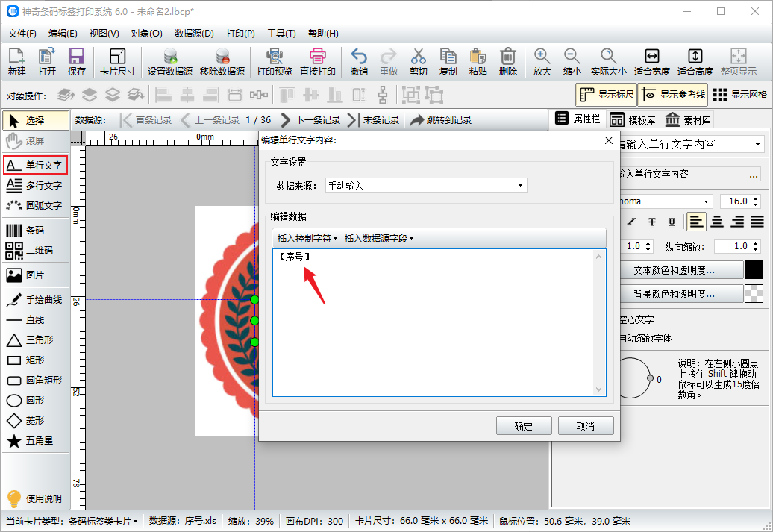
Task: Expand the 插入控制字符 dropdown
Action: tap(307, 239)
